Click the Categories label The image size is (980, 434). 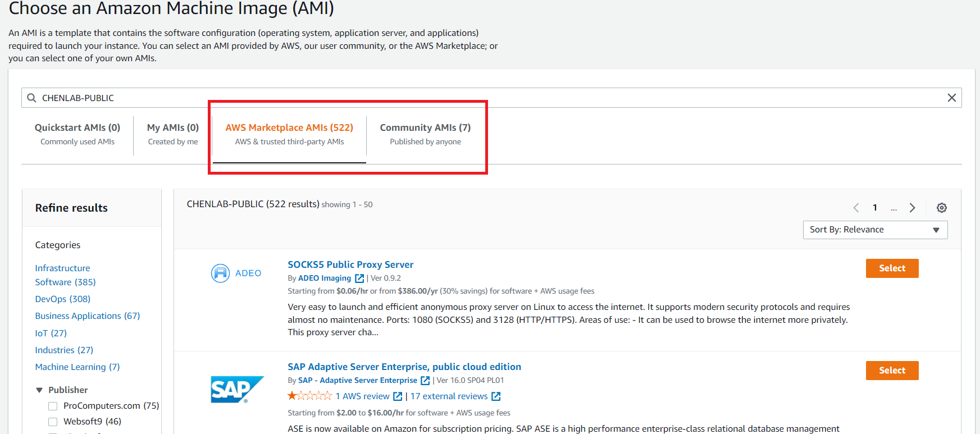(58, 245)
